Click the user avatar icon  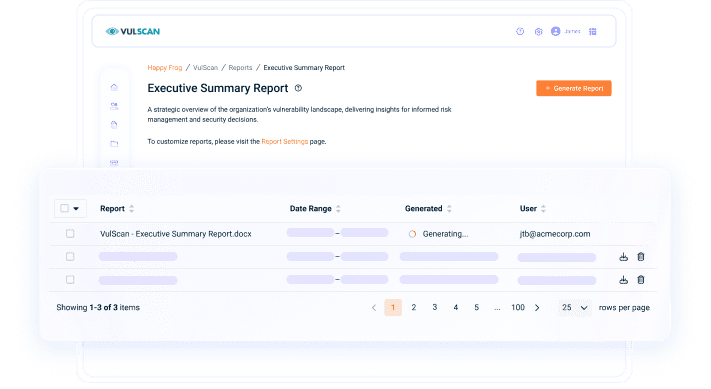click(555, 31)
